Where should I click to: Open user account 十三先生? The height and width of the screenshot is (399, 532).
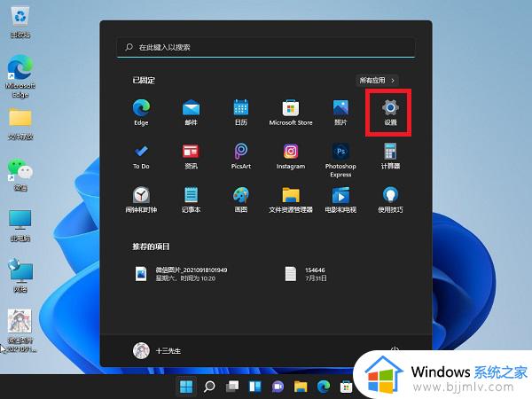coord(157,350)
